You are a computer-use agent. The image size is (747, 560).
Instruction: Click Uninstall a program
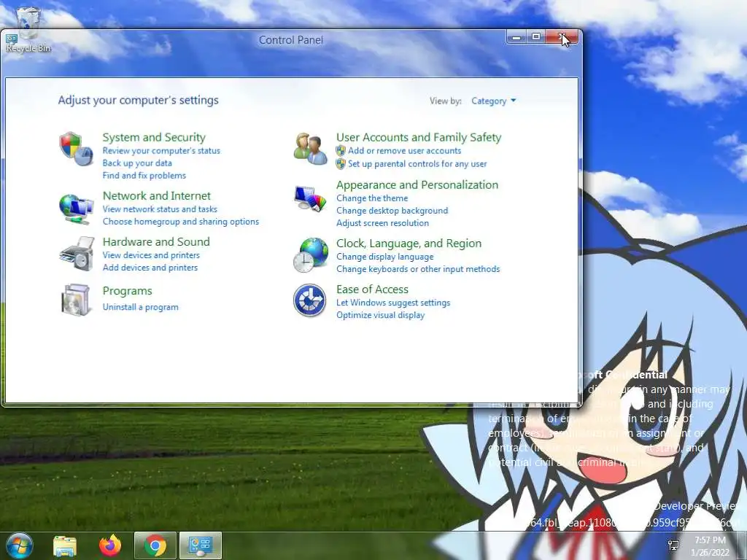pyautogui.click(x=141, y=307)
